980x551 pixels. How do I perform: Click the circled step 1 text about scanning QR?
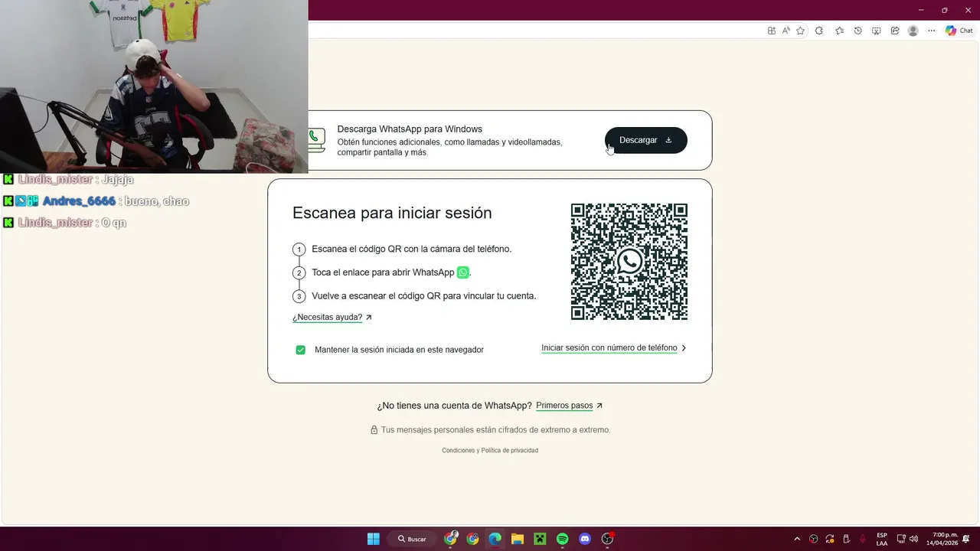(411, 249)
